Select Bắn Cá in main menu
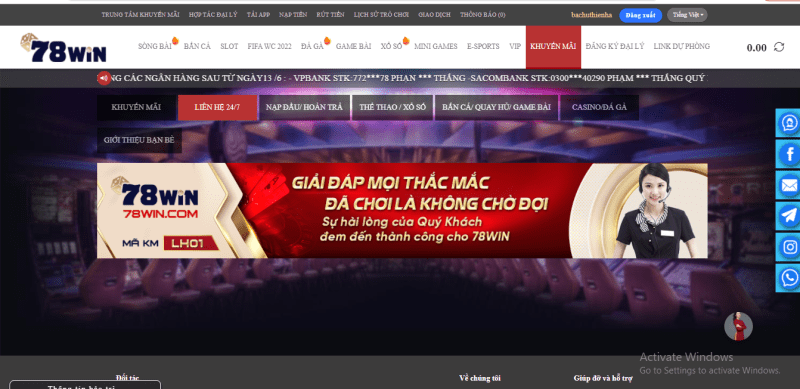This screenshot has width=800, height=389. pos(197,46)
